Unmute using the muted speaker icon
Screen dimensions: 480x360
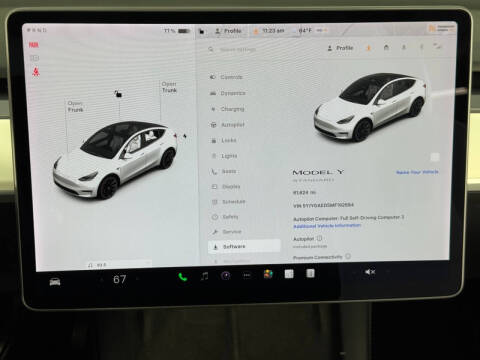[x=370, y=272]
